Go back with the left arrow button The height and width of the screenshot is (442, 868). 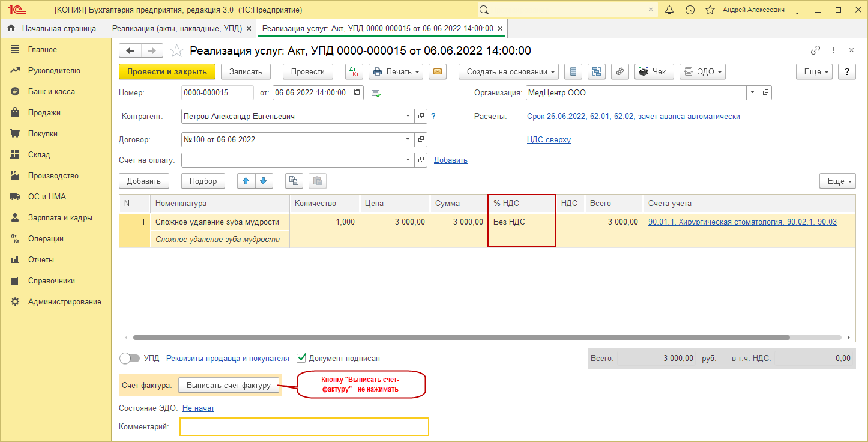130,50
